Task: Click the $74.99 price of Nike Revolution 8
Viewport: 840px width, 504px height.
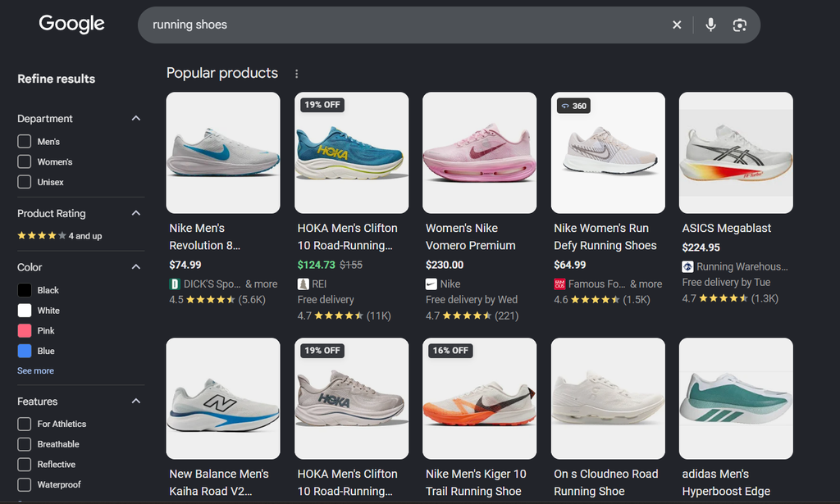Action: (x=185, y=265)
